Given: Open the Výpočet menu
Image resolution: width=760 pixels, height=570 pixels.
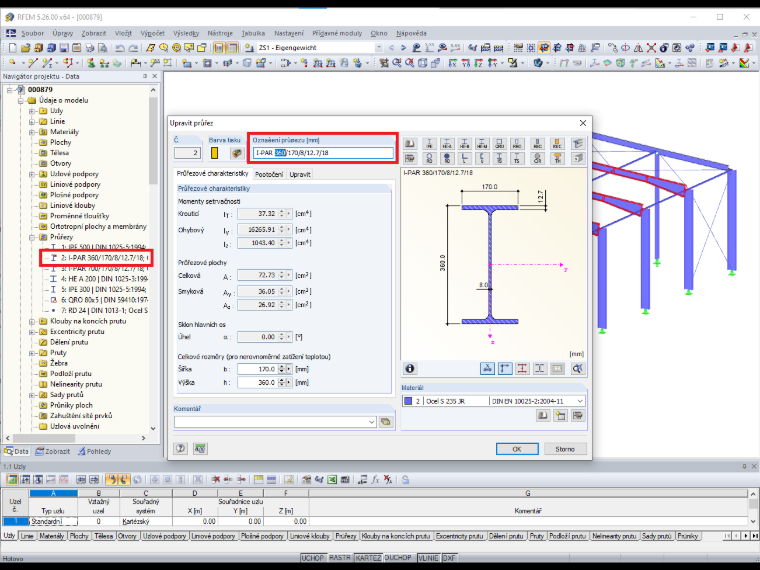Looking at the screenshot, I should [152, 33].
